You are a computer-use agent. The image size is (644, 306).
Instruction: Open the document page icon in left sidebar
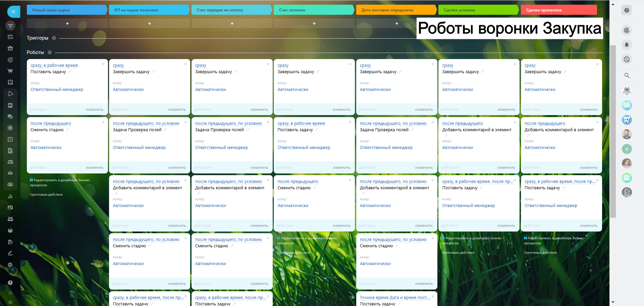click(10, 151)
